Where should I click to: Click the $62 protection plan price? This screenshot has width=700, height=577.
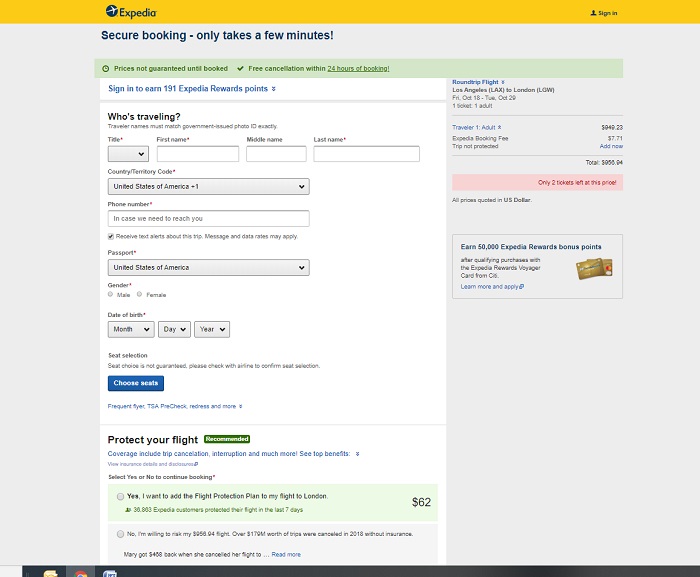[x=421, y=502]
